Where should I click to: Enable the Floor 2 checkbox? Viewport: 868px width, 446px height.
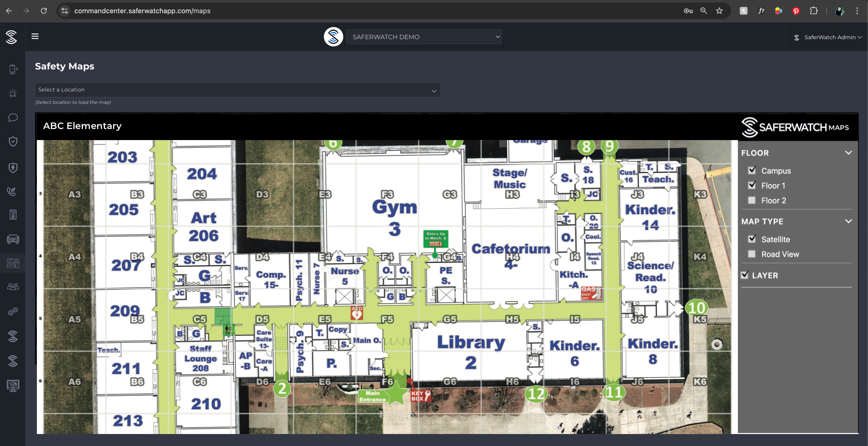click(752, 200)
